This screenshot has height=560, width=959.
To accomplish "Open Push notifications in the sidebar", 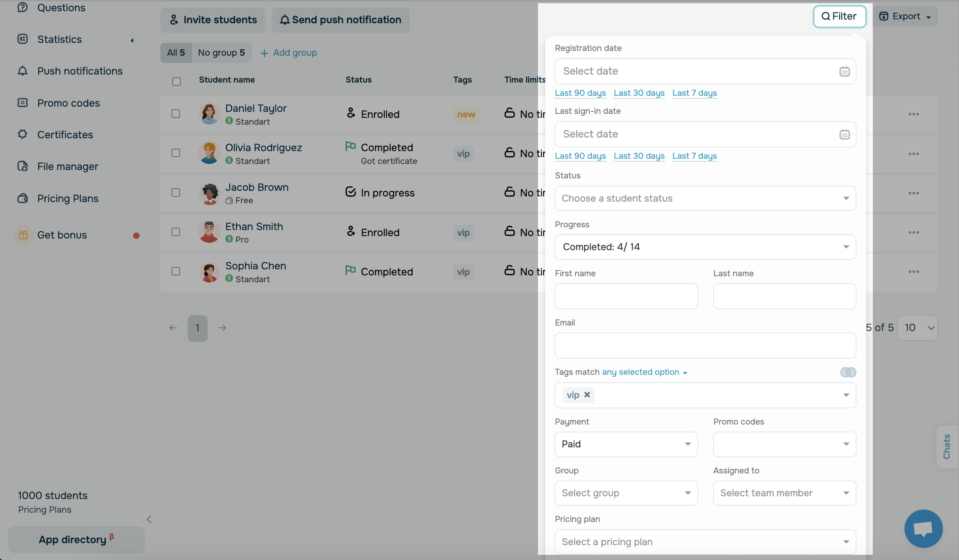I will pos(80,71).
